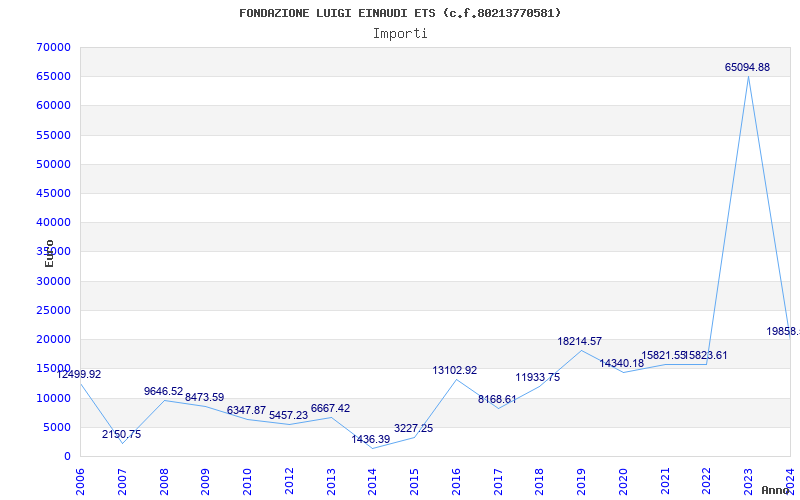
Task: Click the 14340.18 data label
Action: [x=621, y=364]
